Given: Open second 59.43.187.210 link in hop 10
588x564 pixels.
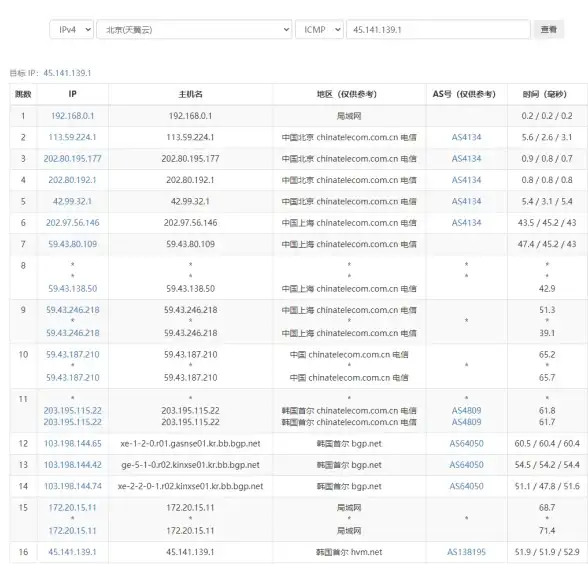Looking at the screenshot, I should pos(73,378).
